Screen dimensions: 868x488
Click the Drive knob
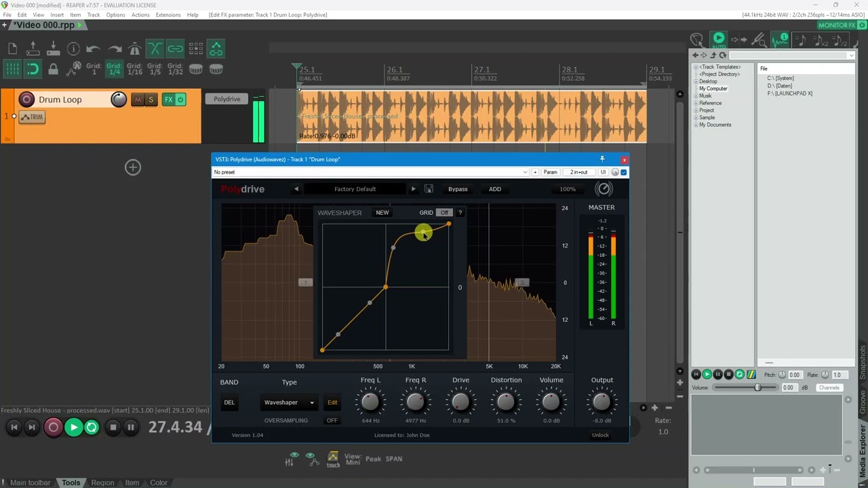[461, 402]
